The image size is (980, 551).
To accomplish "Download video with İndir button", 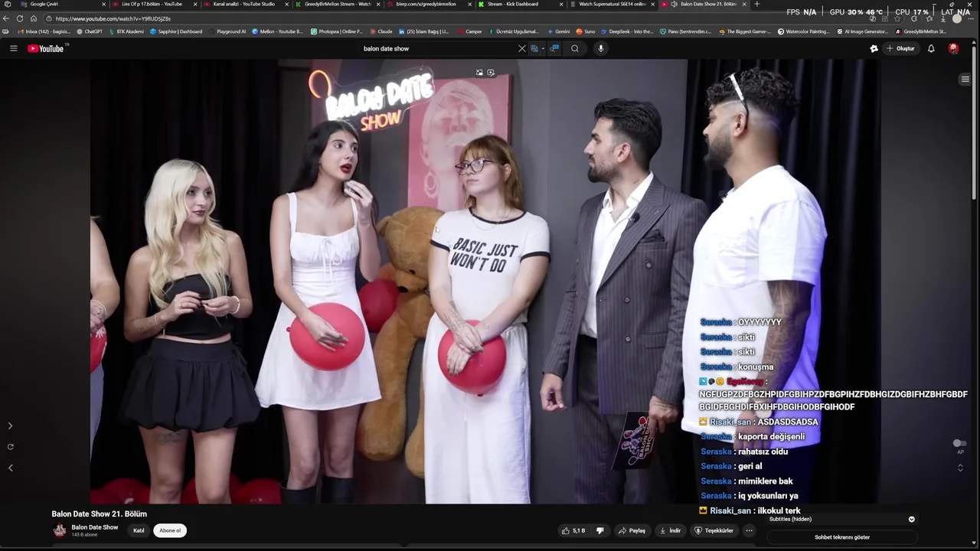I will (670, 530).
